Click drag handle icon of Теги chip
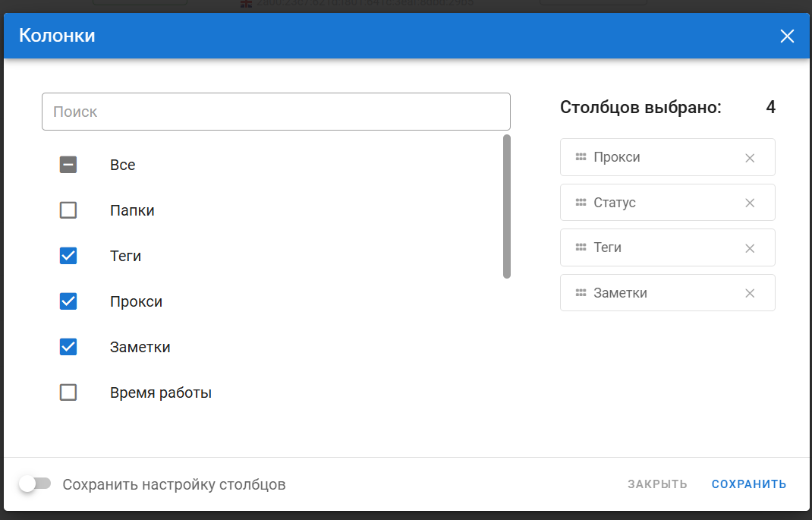This screenshot has height=520, width=812. click(581, 247)
